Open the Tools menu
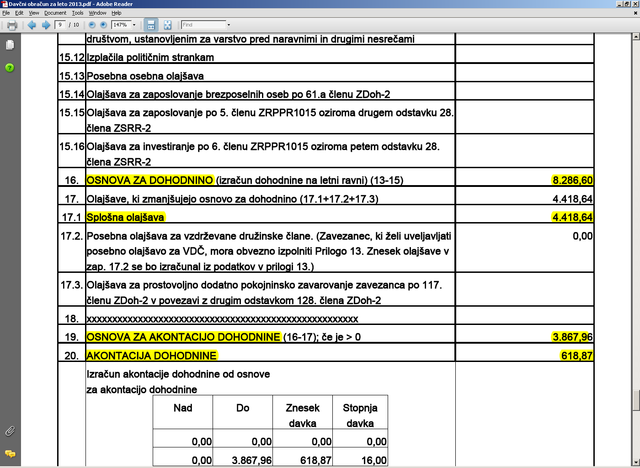Image resolution: width=640 pixels, height=468 pixels. click(x=78, y=13)
